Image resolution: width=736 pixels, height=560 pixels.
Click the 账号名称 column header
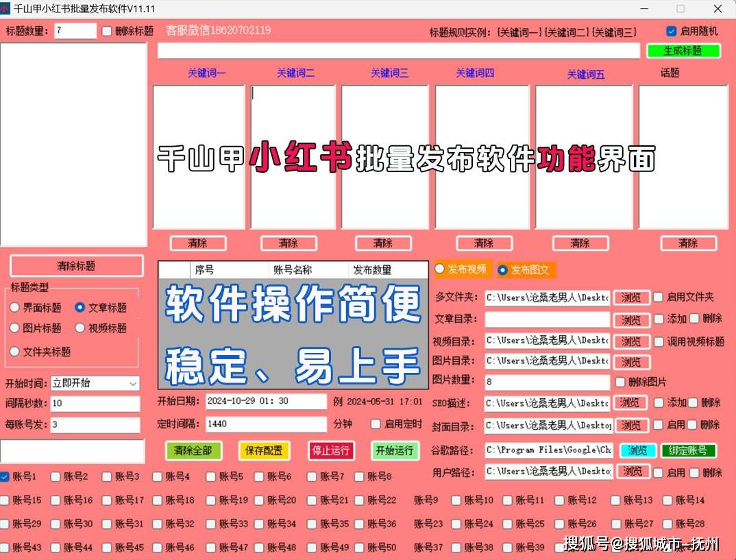pyautogui.click(x=293, y=270)
